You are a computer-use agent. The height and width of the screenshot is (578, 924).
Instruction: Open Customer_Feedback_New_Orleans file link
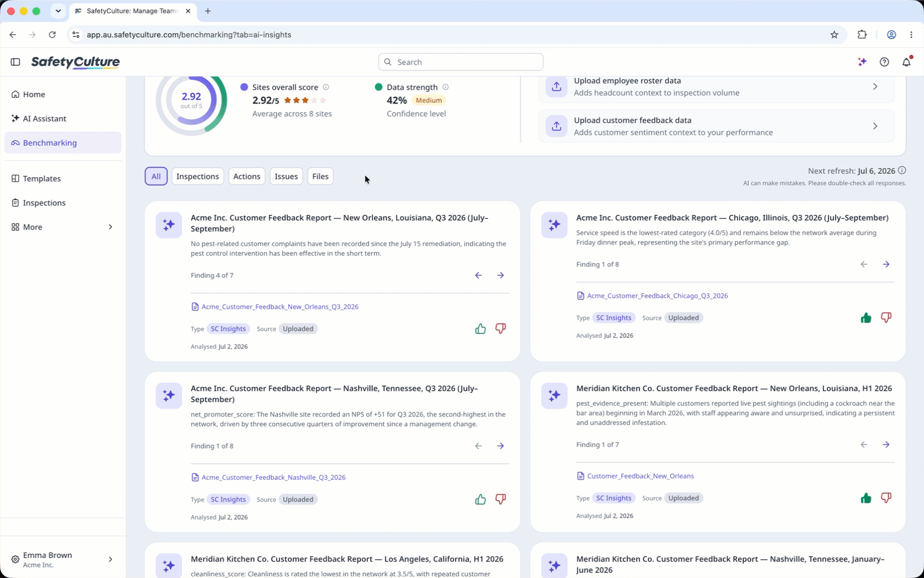(640, 476)
